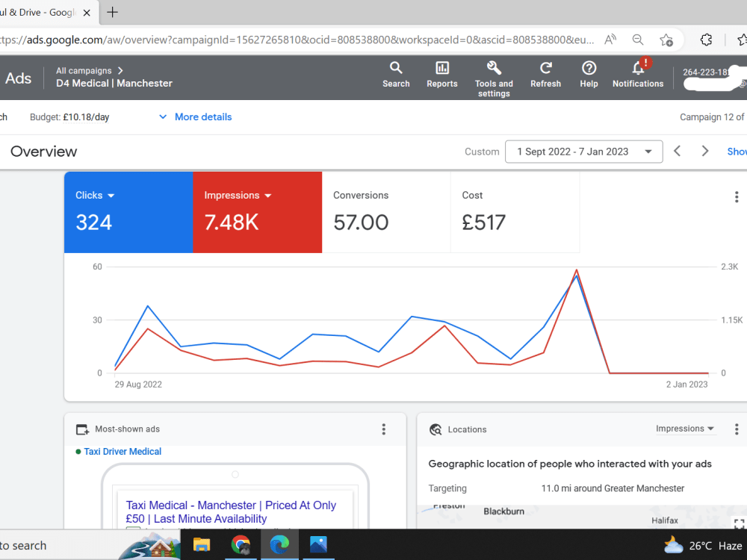Screen dimensions: 747x560
Task: Open the Locations card options menu
Action: click(737, 429)
